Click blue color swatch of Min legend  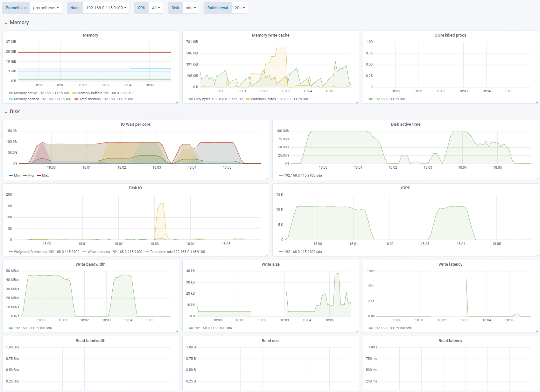coord(11,175)
